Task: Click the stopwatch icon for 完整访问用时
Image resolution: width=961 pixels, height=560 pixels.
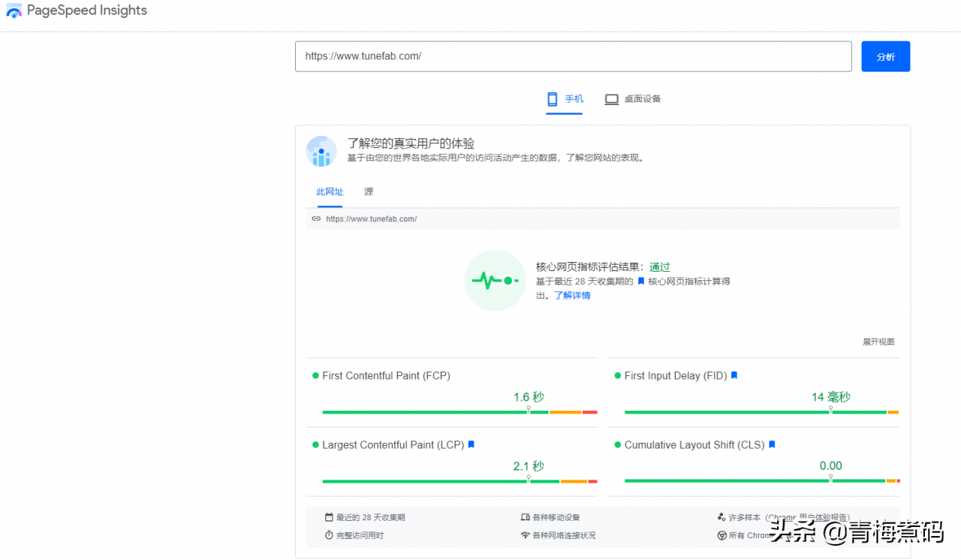Action: [x=329, y=535]
